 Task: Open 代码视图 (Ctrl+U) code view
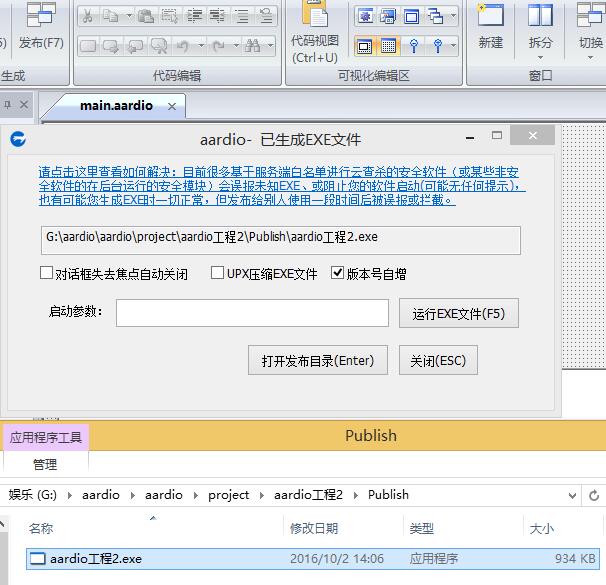coord(315,33)
